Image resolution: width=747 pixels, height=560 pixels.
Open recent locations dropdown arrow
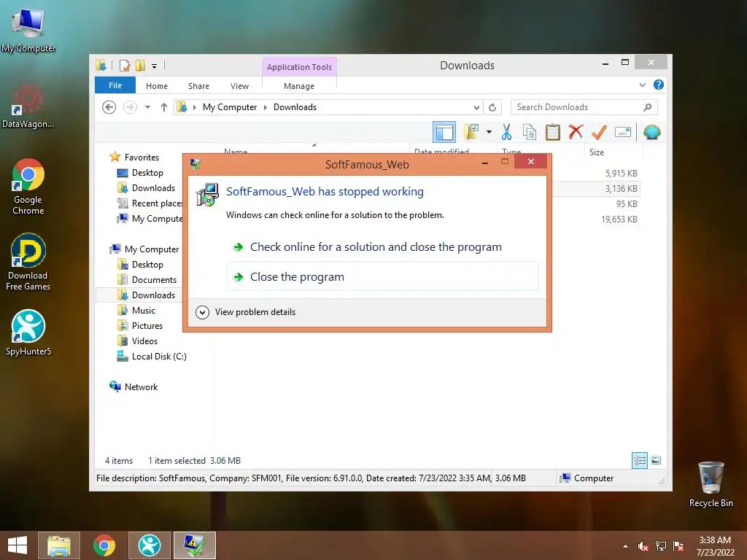click(x=147, y=107)
